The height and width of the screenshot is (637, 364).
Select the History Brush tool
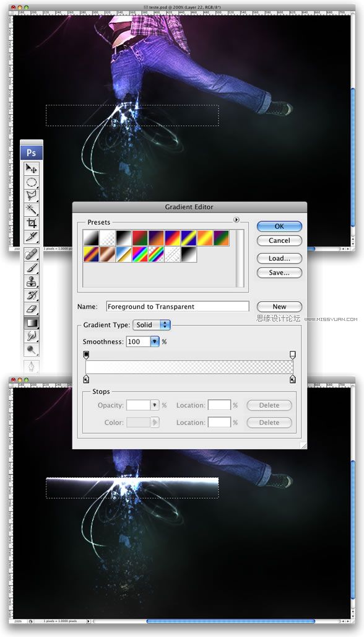pos(31,296)
